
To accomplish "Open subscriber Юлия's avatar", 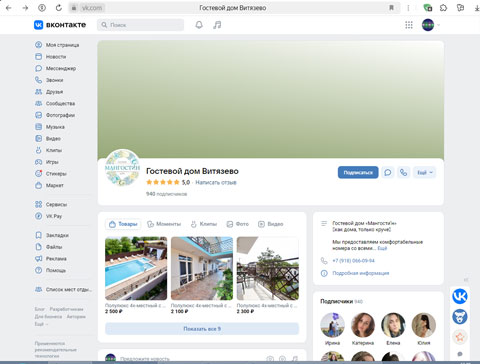I will 424,325.
